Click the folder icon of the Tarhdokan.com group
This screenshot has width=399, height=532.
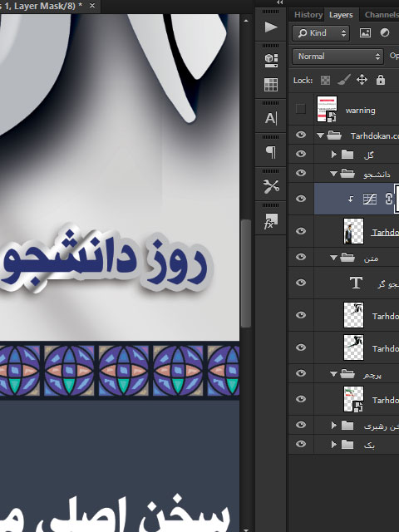pos(334,135)
